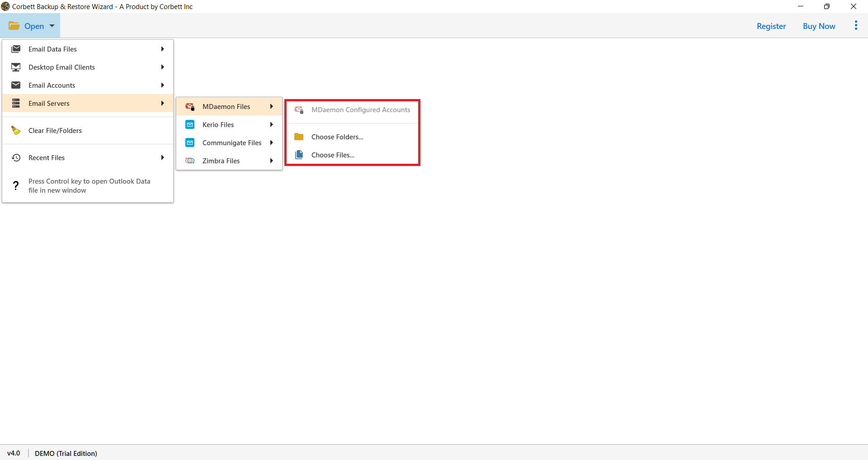The height and width of the screenshot is (460, 868).
Task: Click DEMO (Trial Edition) status text
Action: point(66,453)
